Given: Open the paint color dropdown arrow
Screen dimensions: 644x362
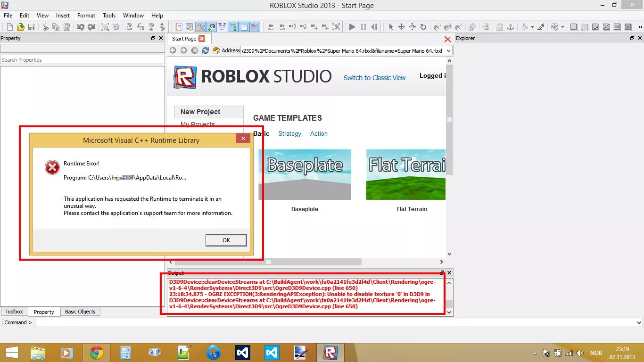Looking at the screenshot, I should [x=532, y=27].
